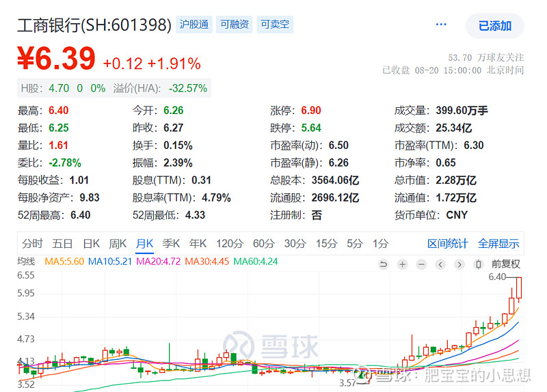
Task: Switch to the 五日 chart tab
Action: coord(62,244)
